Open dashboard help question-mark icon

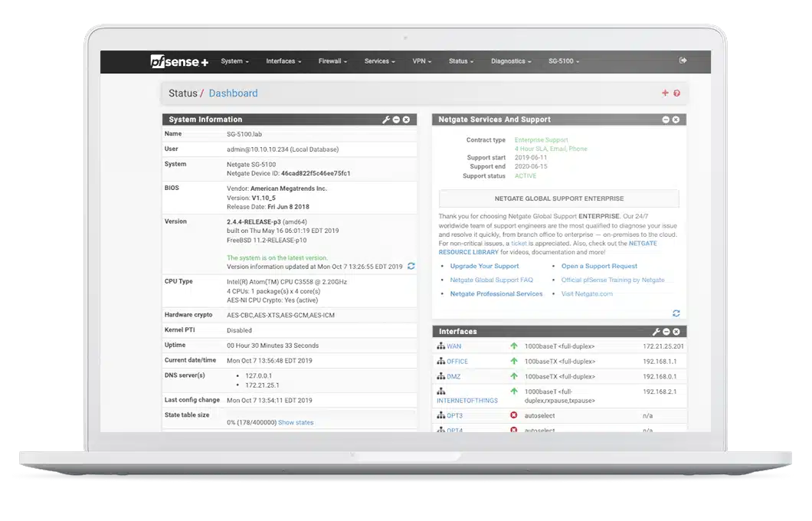676,93
